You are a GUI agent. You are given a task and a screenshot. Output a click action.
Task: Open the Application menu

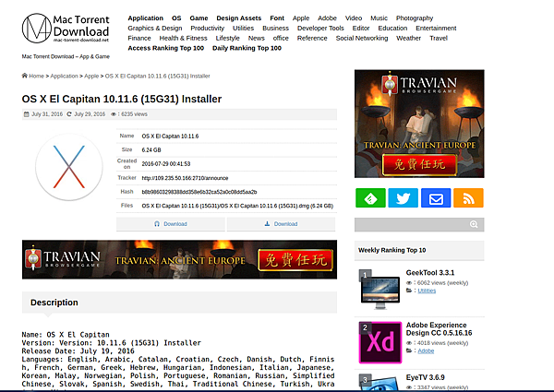[x=146, y=18]
